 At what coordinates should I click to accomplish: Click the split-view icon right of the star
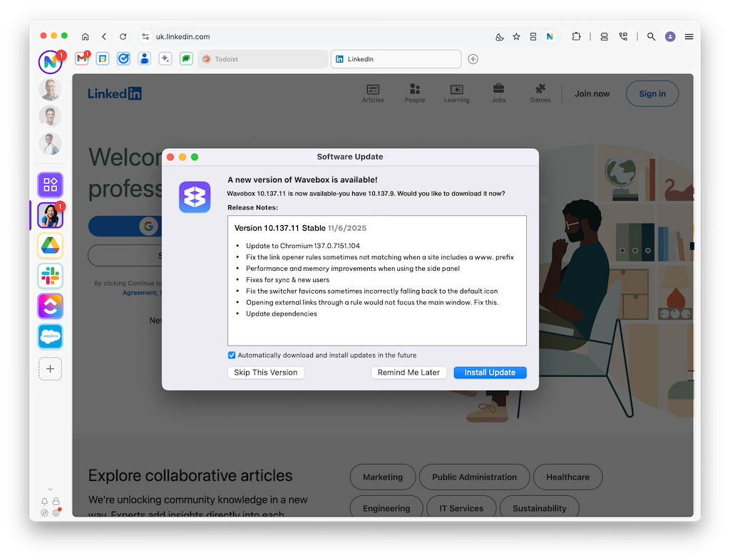(533, 37)
